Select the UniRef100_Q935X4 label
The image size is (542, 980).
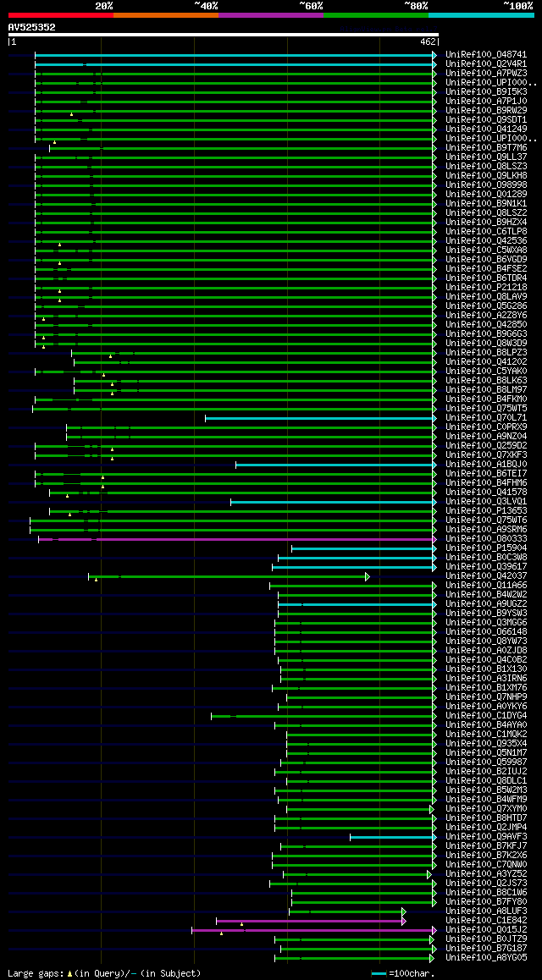tap(486, 744)
